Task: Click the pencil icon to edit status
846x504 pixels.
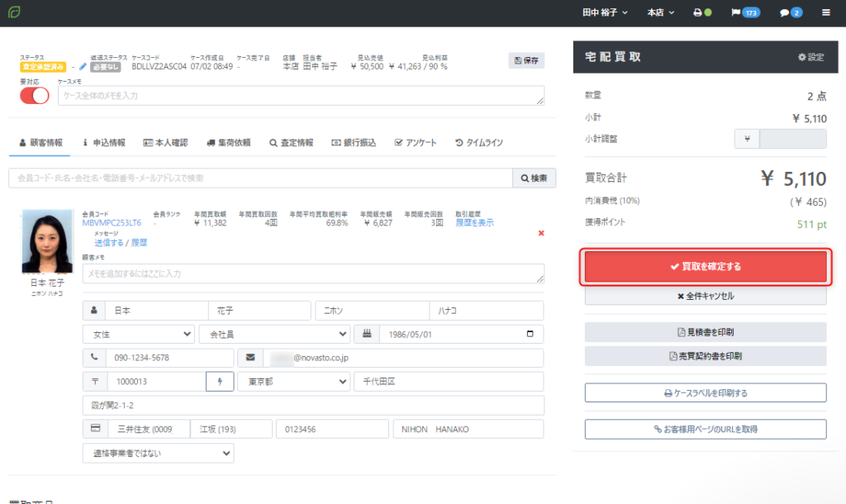Action: 83,67
